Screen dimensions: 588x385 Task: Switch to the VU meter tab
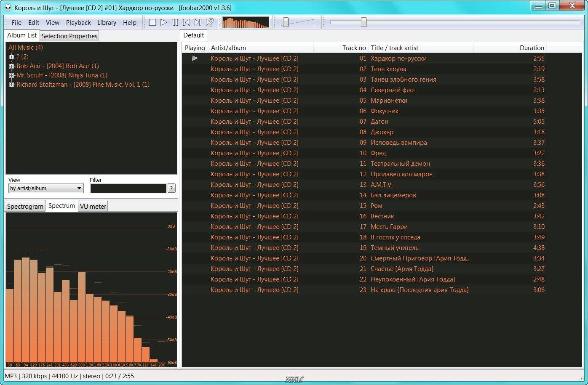93,206
